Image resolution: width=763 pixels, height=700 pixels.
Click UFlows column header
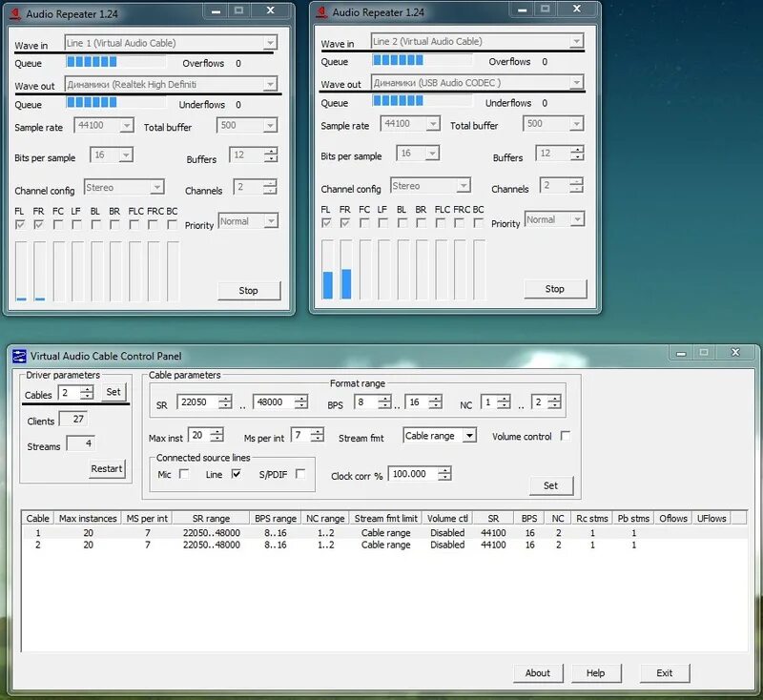pos(711,518)
